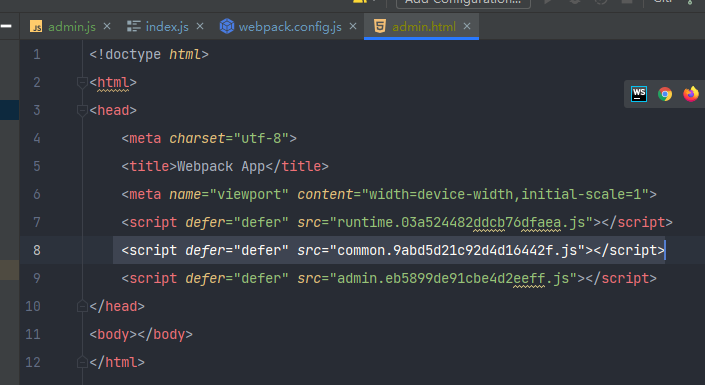Image resolution: width=705 pixels, height=385 pixels.
Task: Click the collapse panel minus icon
Action: click(x=6, y=26)
